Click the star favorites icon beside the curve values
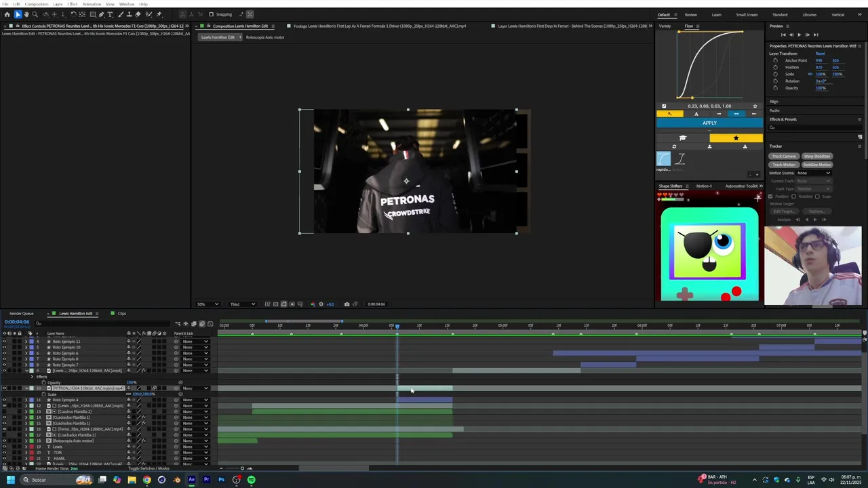The height and width of the screenshot is (488, 868). (x=755, y=106)
